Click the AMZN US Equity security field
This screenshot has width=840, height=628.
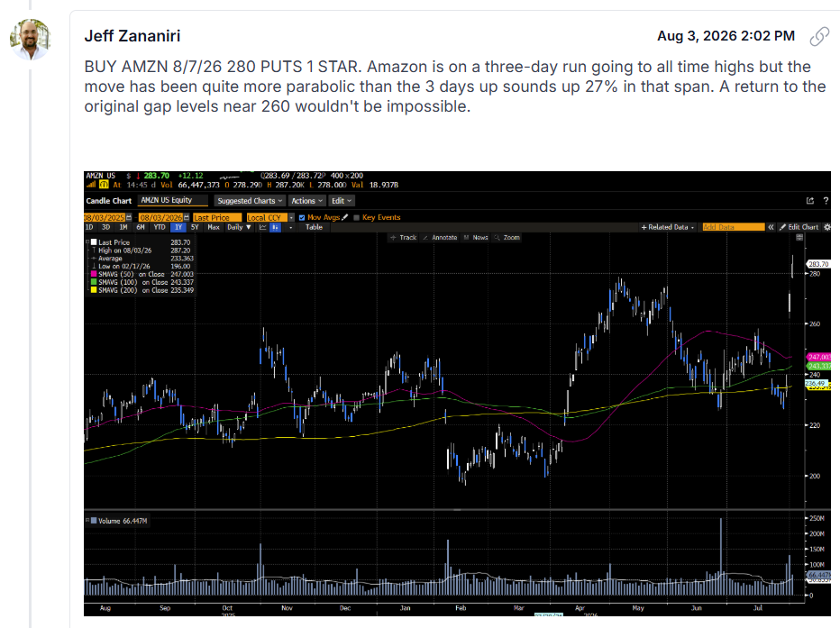coord(172,200)
